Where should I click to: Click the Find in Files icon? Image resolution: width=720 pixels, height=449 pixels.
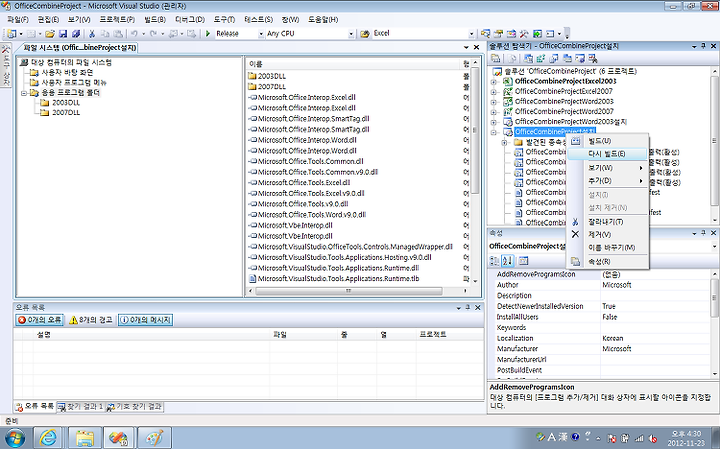point(365,34)
